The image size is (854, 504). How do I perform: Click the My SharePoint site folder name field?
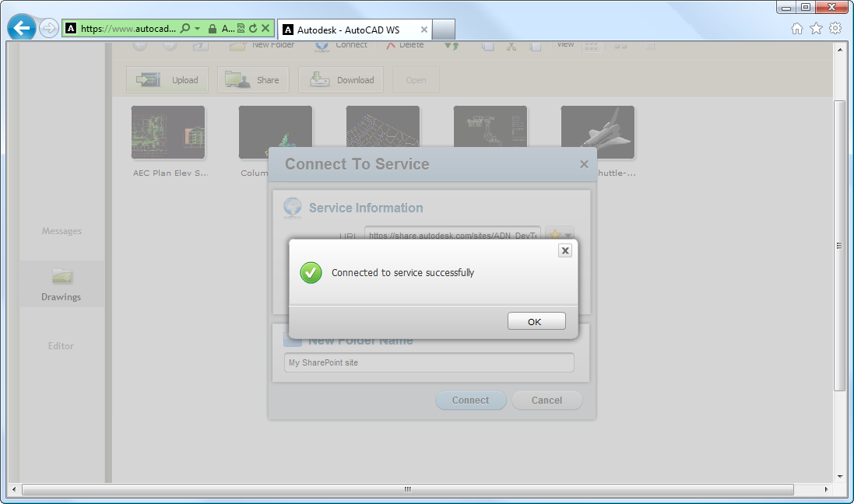tap(429, 362)
